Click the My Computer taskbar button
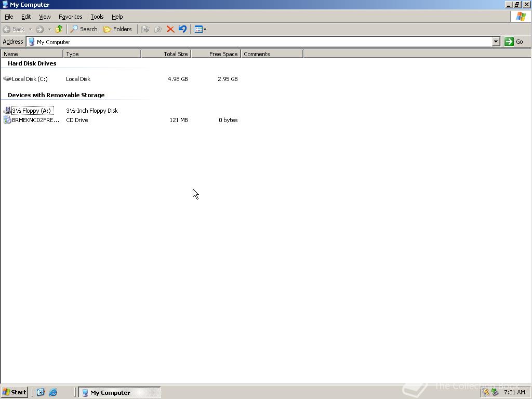This screenshot has height=399, width=532. tap(119, 392)
